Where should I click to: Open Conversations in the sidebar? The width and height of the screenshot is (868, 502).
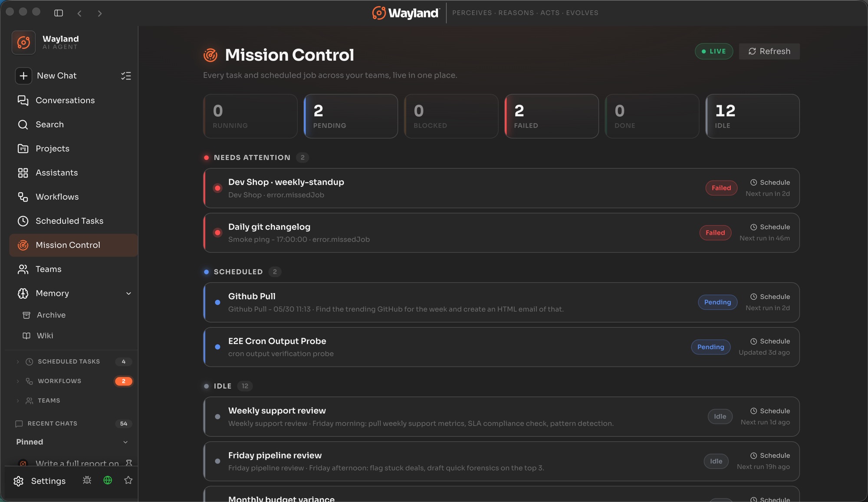(73, 100)
